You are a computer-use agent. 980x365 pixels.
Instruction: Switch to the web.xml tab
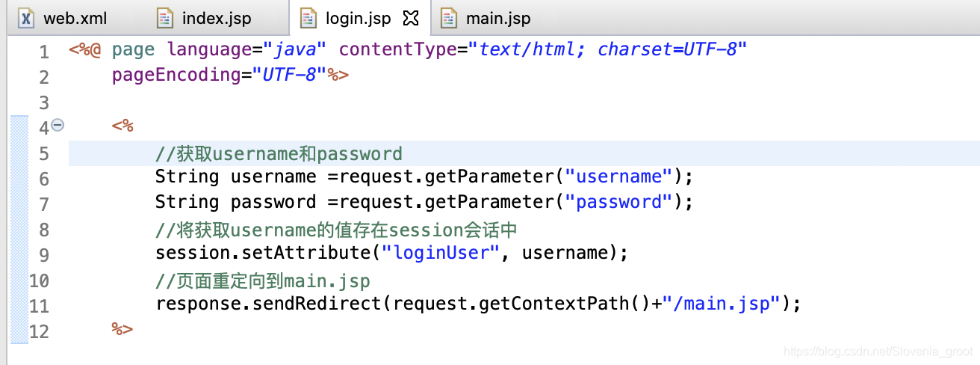pos(62,18)
